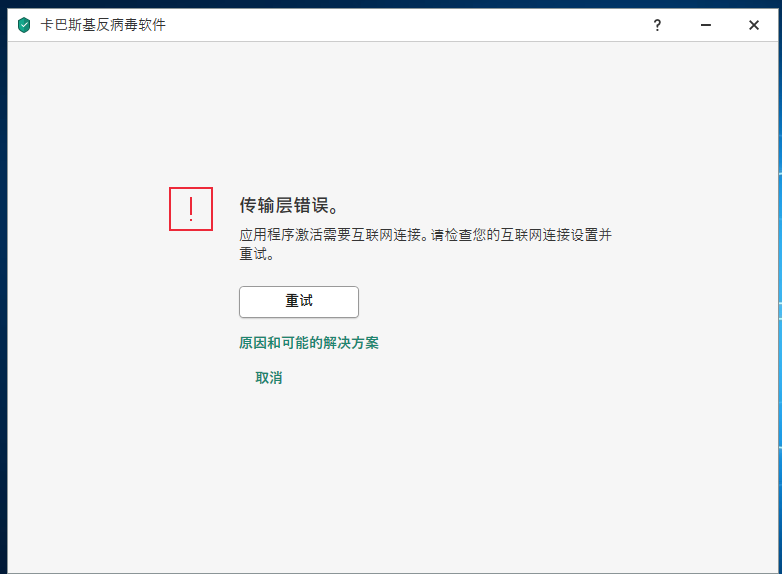
Task: Click the red exclamation error icon
Action: [x=191, y=209]
